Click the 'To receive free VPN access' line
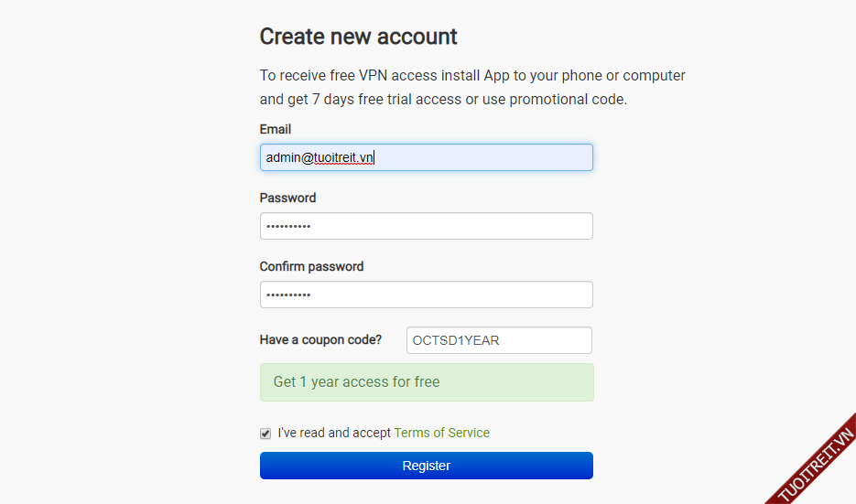 [471, 75]
